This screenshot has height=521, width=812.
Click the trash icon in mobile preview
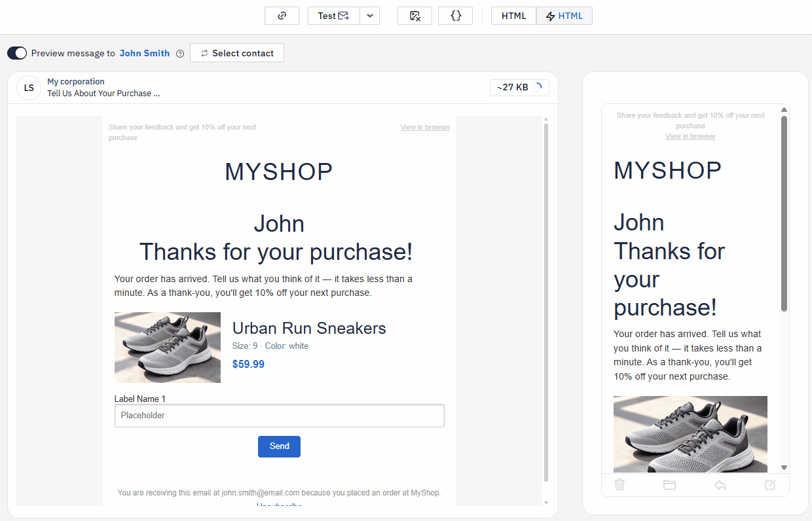619,484
